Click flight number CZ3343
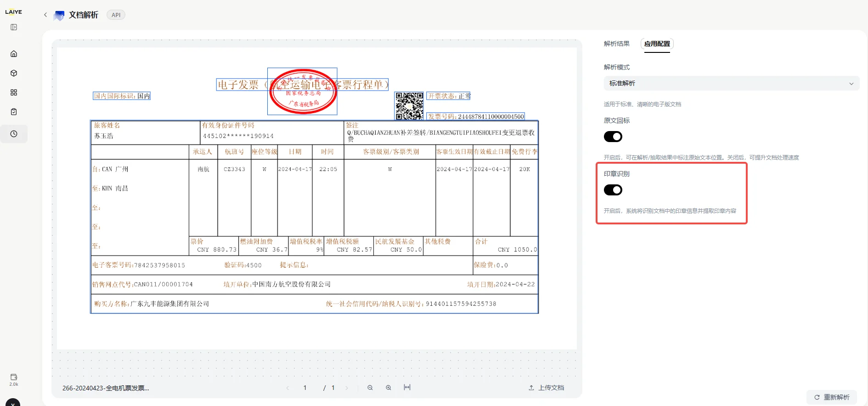The image size is (868, 406). coord(235,169)
